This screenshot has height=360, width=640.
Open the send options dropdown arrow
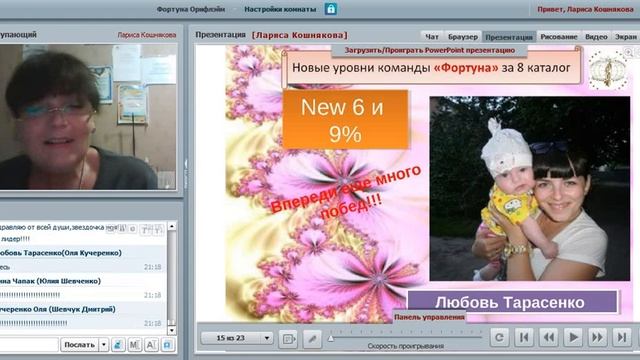[104, 345]
